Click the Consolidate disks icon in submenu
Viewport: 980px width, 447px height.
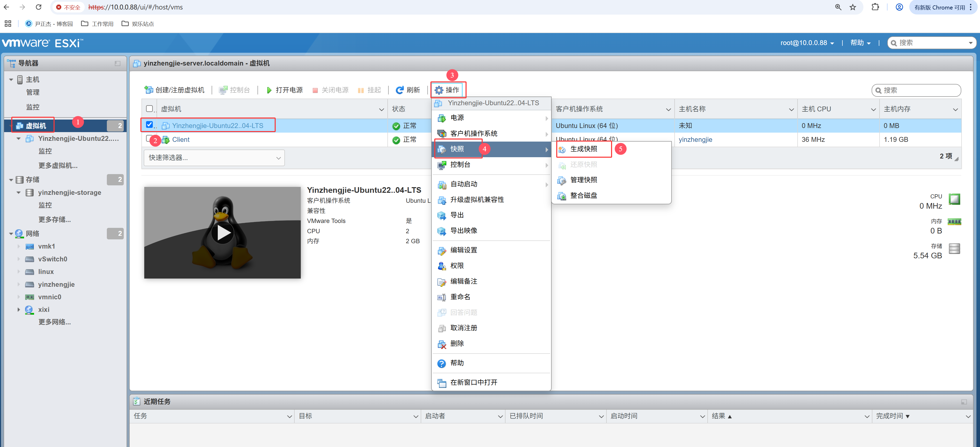click(562, 196)
